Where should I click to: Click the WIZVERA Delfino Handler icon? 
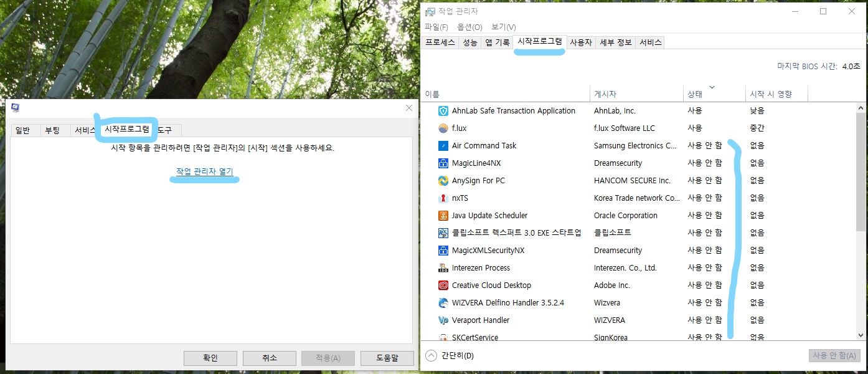coord(443,303)
